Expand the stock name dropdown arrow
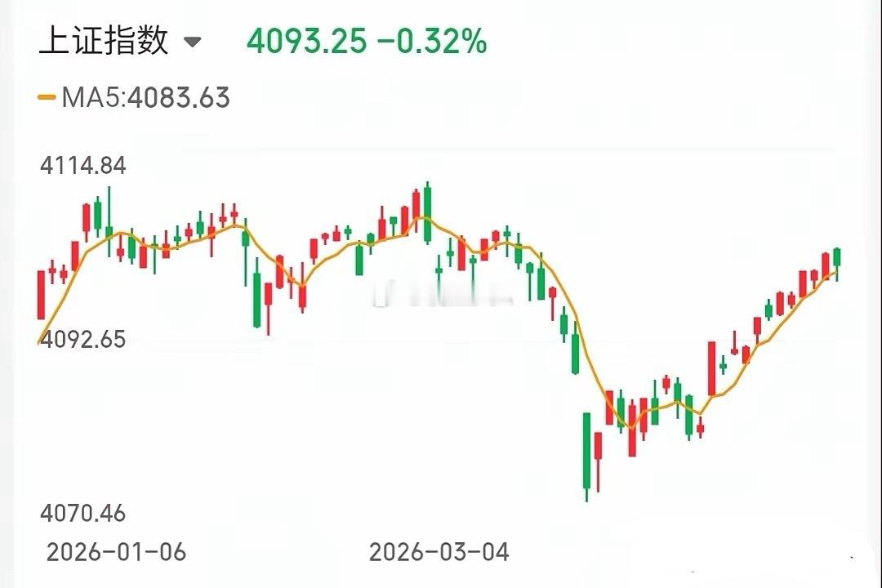This screenshot has width=882, height=588. [193, 42]
